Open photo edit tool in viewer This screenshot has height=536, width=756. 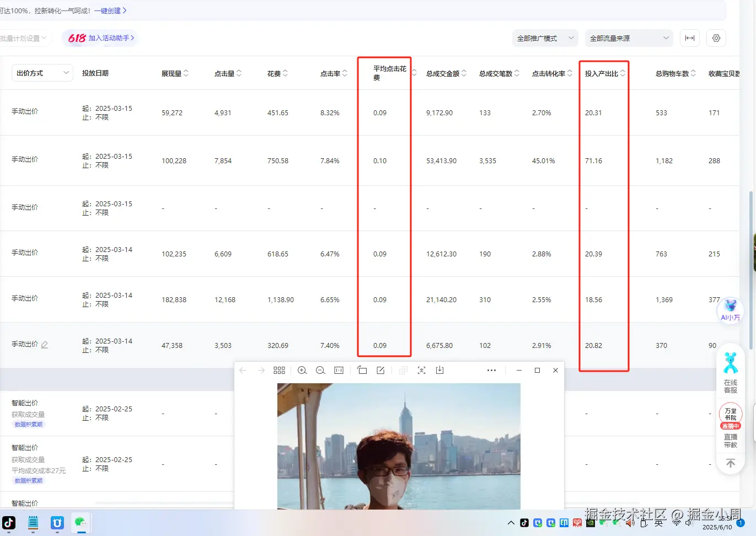[380, 371]
